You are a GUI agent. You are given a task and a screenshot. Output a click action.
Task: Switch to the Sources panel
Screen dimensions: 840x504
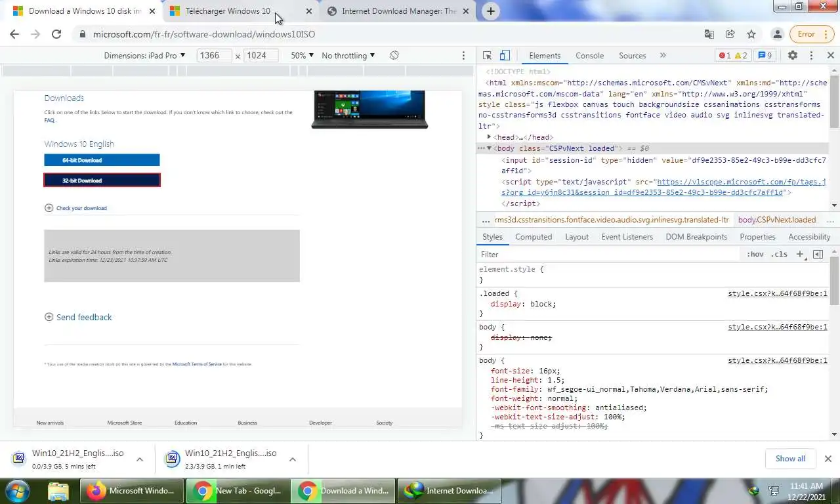633,56
